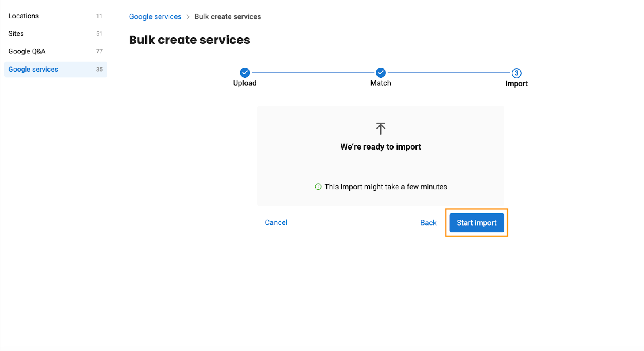Viewport: 644px width, 351px height.
Task: Click the Upload step label
Action: tap(245, 83)
